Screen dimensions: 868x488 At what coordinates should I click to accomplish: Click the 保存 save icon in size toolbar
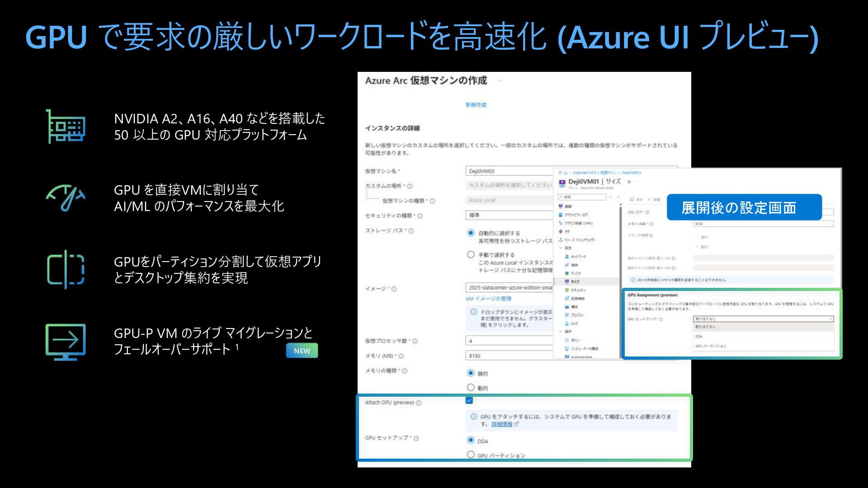[632, 199]
